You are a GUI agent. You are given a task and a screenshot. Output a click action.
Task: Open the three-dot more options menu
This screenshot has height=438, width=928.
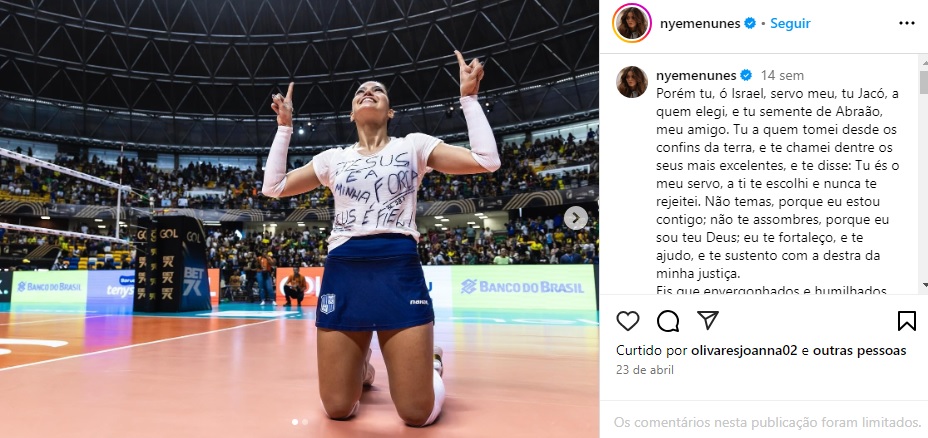coord(907,23)
